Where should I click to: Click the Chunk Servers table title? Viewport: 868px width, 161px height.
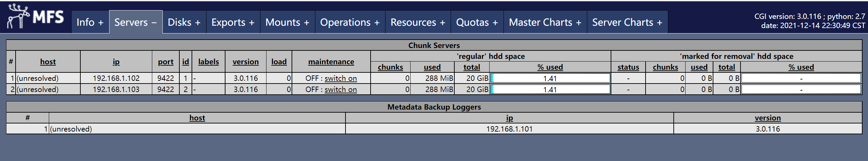(x=434, y=45)
